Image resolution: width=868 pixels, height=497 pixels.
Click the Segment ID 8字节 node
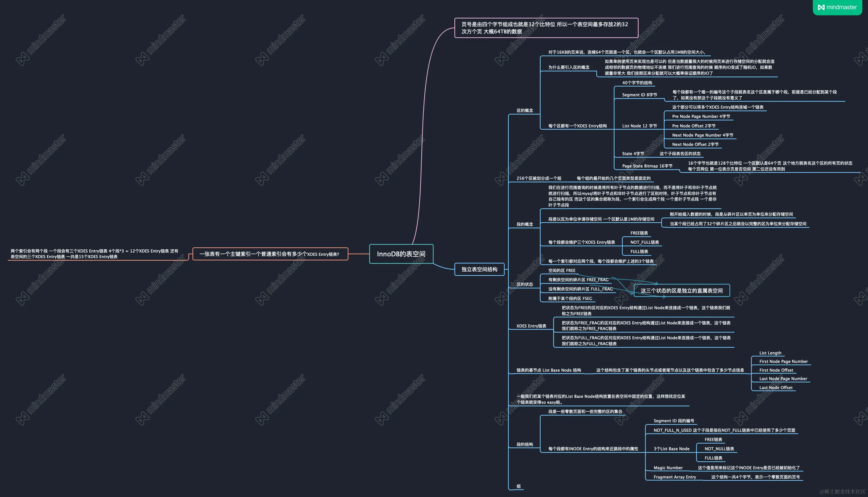pos(639,95)
